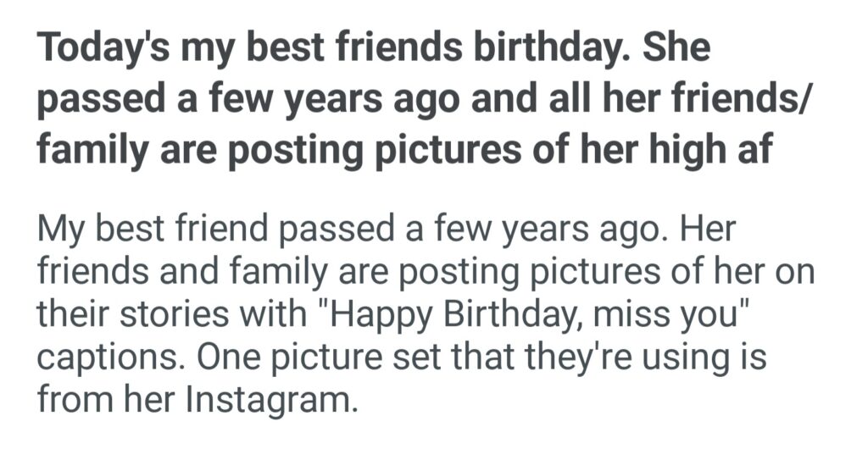The width and height of the screenshot is (868, 460).
Task: Click "from her" on the last body line
Action: [97, 397]
